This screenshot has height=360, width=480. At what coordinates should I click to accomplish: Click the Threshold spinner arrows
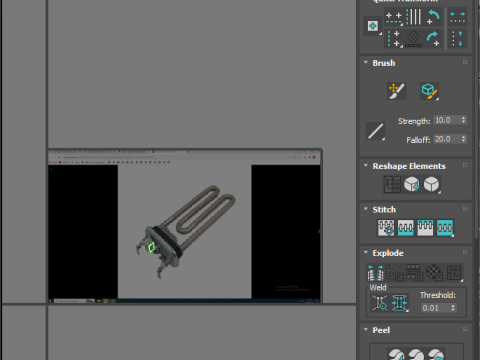(x=453, y=308)
